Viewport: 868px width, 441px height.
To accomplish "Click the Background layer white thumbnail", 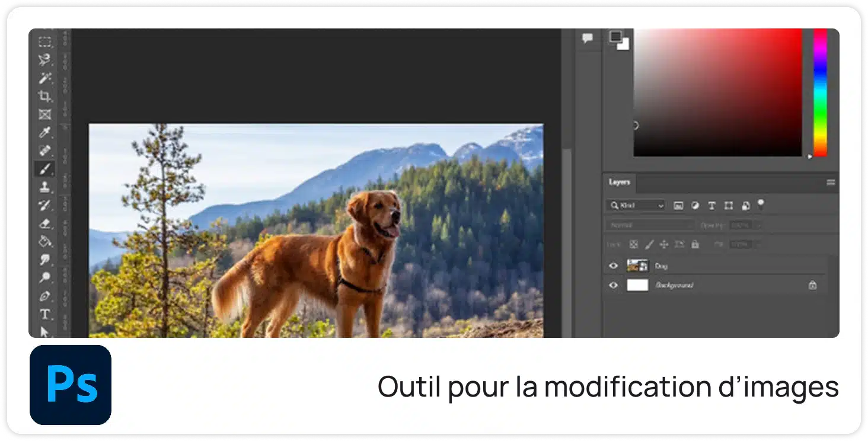I will (637, 285).
